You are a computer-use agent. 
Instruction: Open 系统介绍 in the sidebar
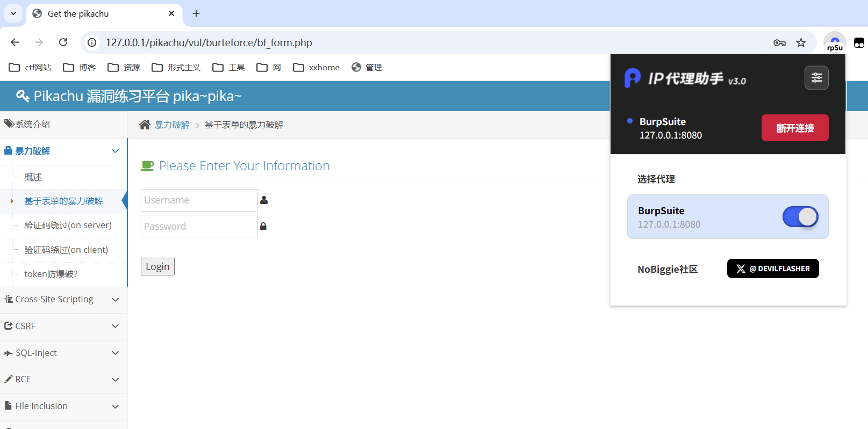(63, 124)
